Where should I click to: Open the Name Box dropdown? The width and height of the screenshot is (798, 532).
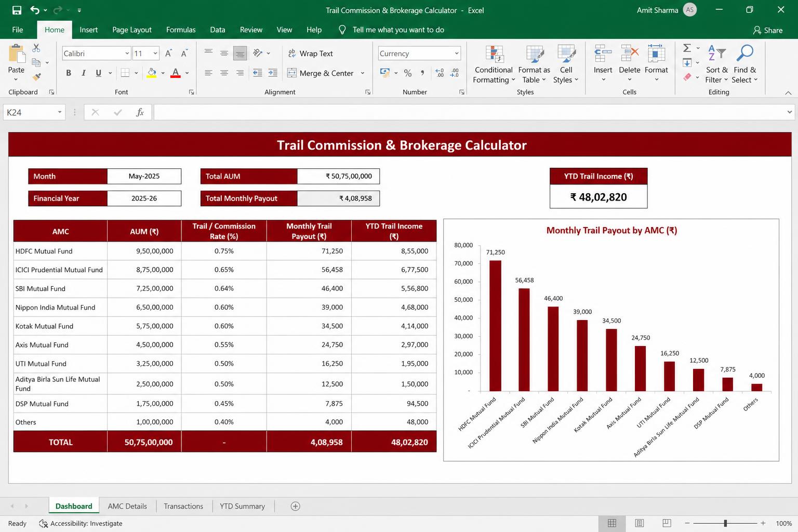click(x=60, y=112)
